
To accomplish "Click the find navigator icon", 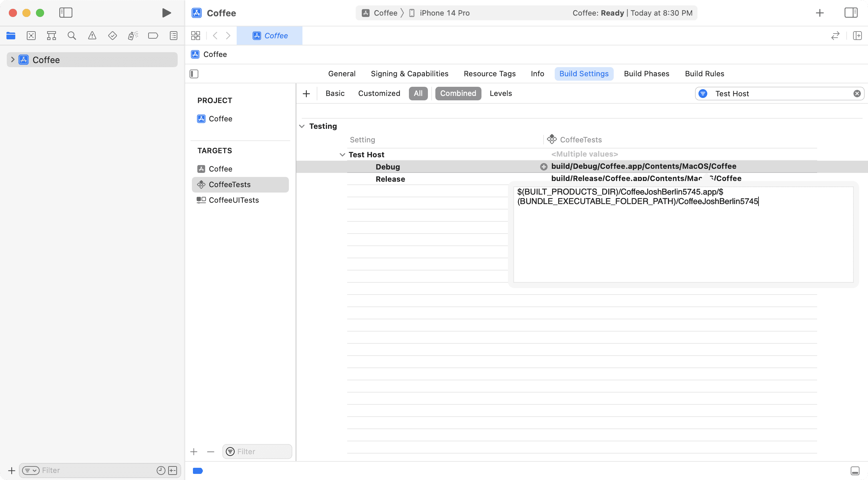I will click(72, 36).
